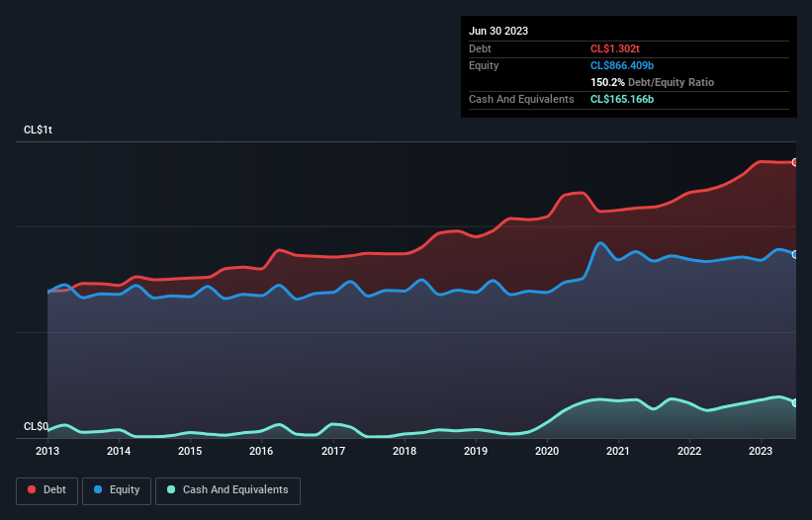Click the CL$1t y-axis label
The width and height of the screenshot is (812, 520).
[38, 130]
